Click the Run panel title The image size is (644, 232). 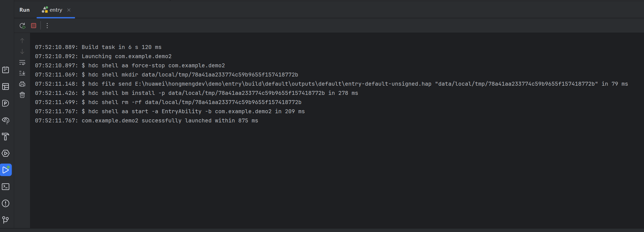click(24, 10)
